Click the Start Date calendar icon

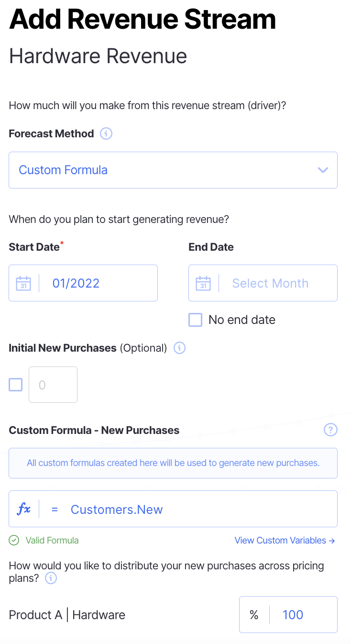point(23,283)
